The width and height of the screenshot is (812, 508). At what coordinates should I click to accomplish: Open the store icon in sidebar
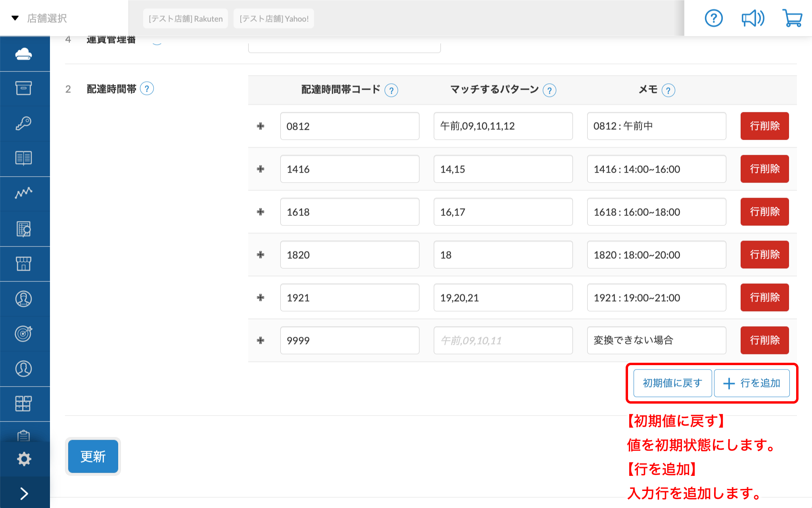click(25, 263)
